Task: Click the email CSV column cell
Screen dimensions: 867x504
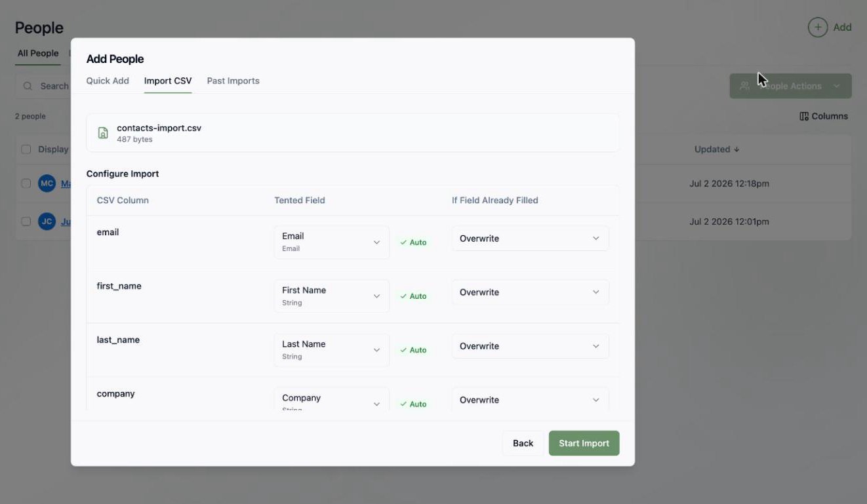Action: (x=108, y=232)
